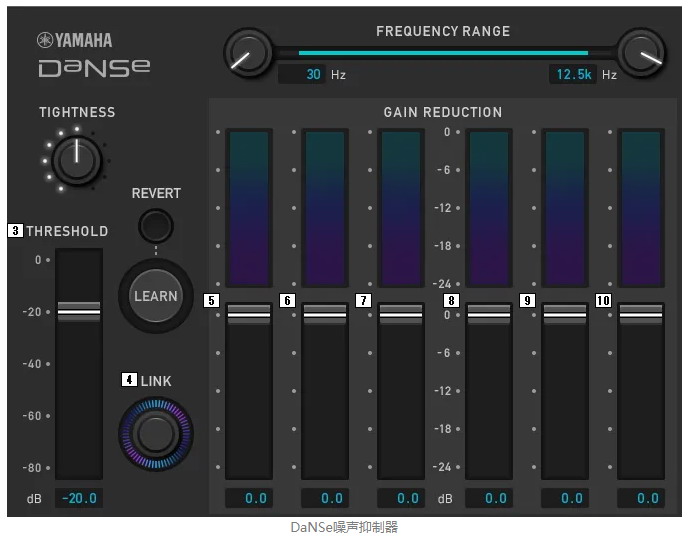This screenshot has height=541, width=689.
Task: Click the 30 Hz low frequency field
Action: point(301,74)
